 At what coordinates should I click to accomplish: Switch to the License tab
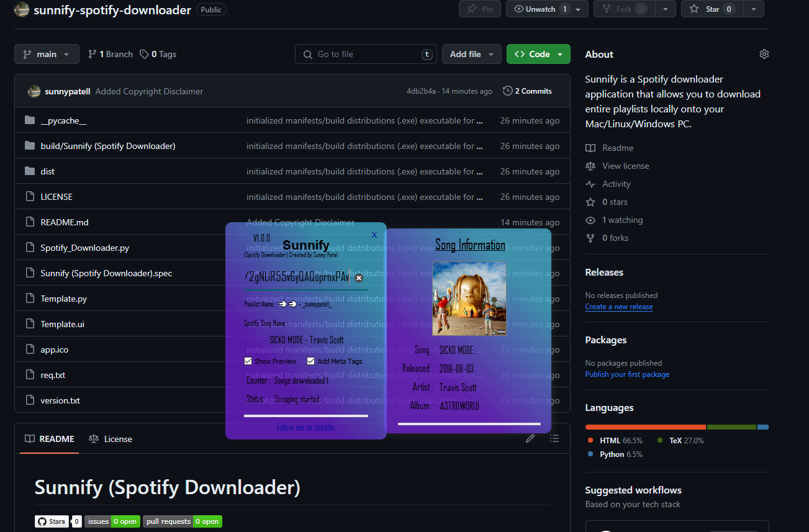[111, 439]
